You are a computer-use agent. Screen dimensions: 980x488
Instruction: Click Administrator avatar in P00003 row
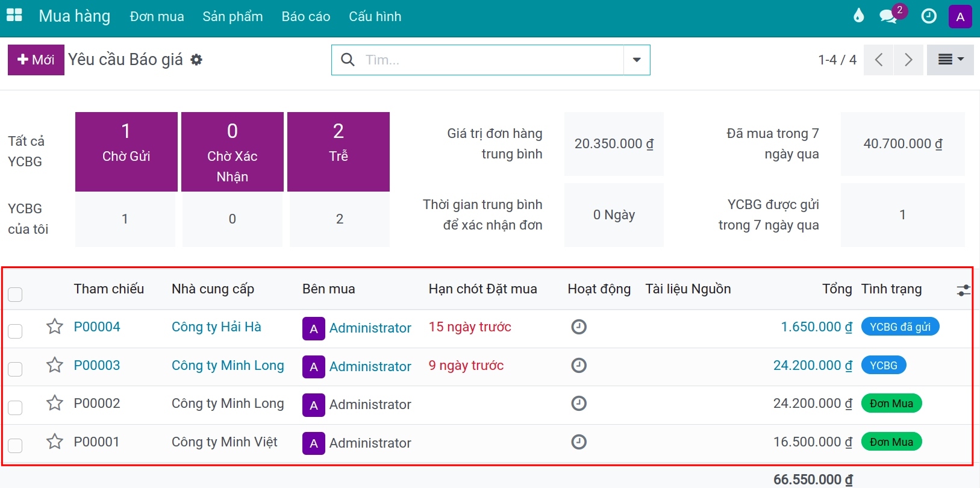click(314, 367)
